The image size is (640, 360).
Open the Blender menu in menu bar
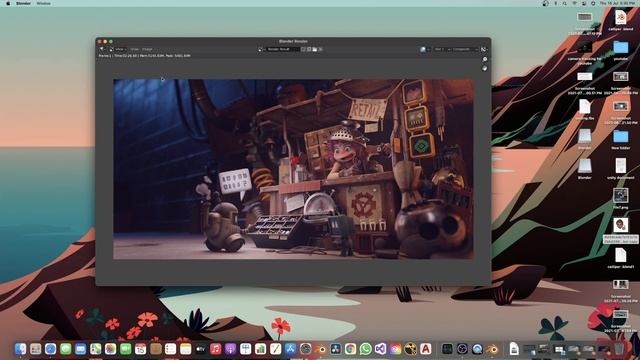(23, 3)
